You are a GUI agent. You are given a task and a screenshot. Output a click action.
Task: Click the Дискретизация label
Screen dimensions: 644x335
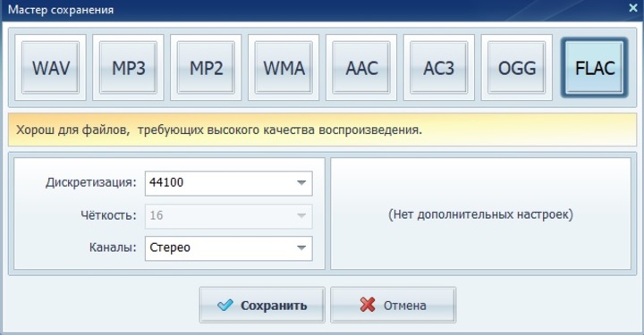(90, 182)
